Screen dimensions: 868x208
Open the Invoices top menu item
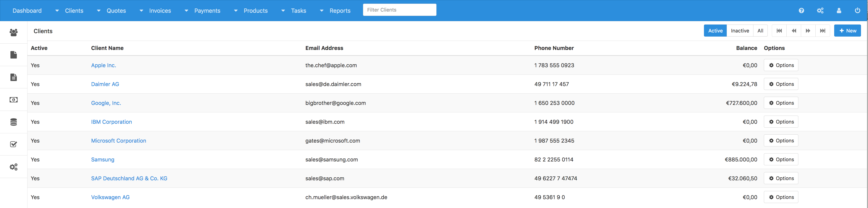pyautogui.click(x=160, y=11)
